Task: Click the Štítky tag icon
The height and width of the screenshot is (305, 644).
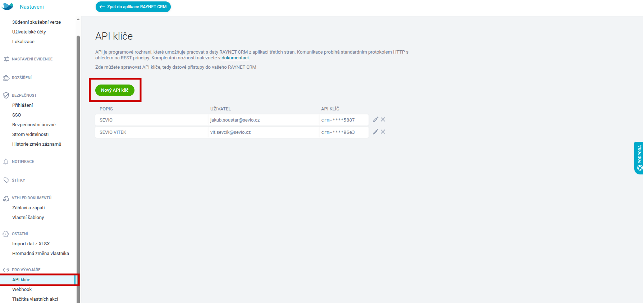Action: click(6, 180)
